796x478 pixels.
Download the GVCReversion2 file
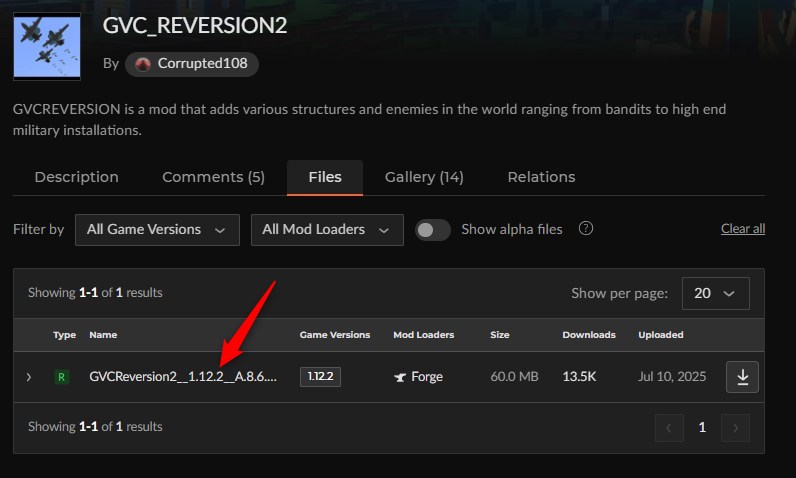[x=742, y=377]
